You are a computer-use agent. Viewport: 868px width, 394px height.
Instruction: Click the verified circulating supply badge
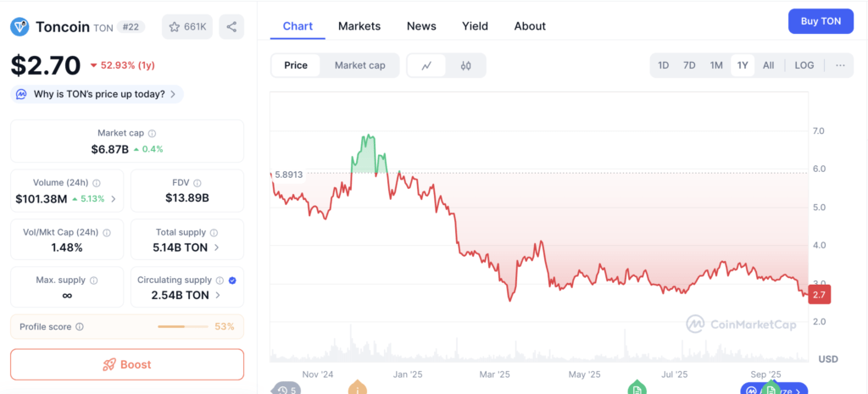coord(232,280)
